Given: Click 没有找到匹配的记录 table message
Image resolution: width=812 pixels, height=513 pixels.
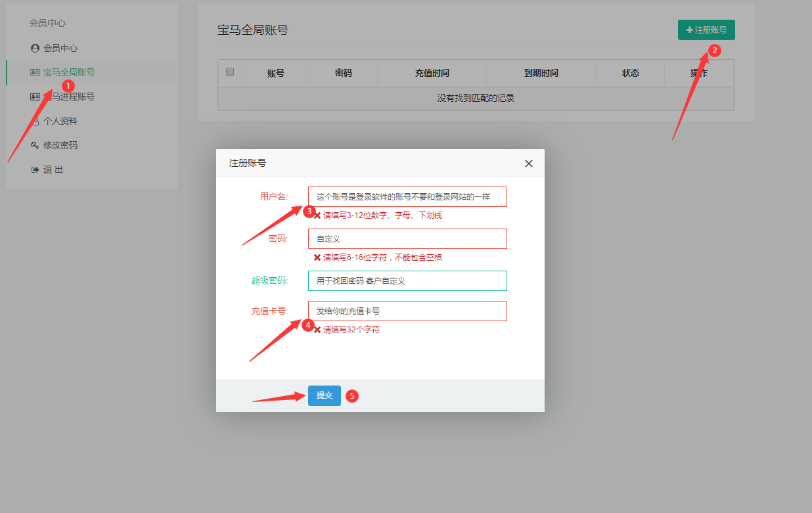Looking at the screenshot, I should 476,99.
